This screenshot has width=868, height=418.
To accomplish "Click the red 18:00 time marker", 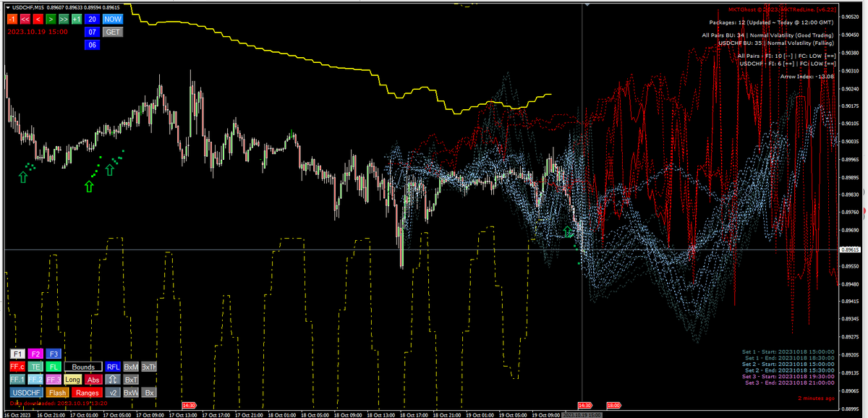I will [614, 406].
